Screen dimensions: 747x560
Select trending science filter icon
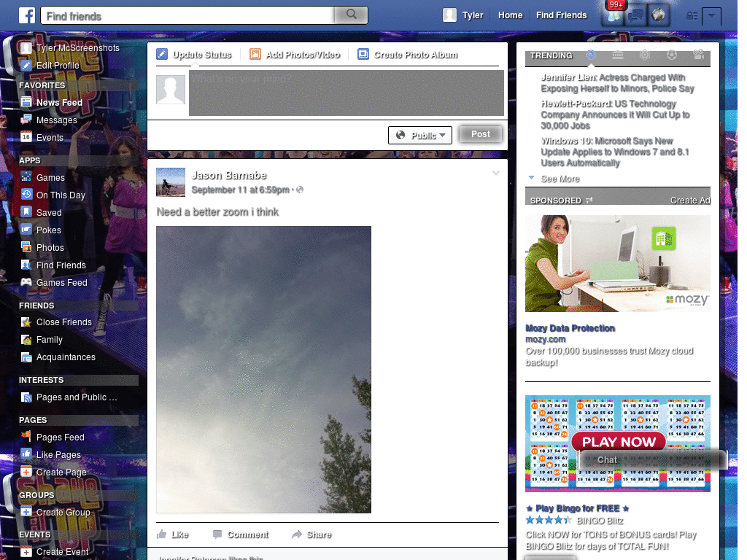(x=645, y=55)
